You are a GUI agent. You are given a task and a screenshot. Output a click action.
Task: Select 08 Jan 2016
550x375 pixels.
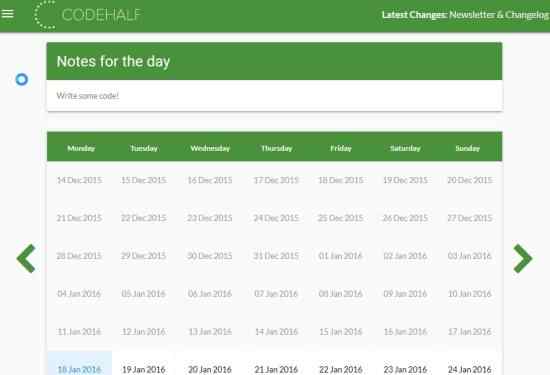coord(341,294)
